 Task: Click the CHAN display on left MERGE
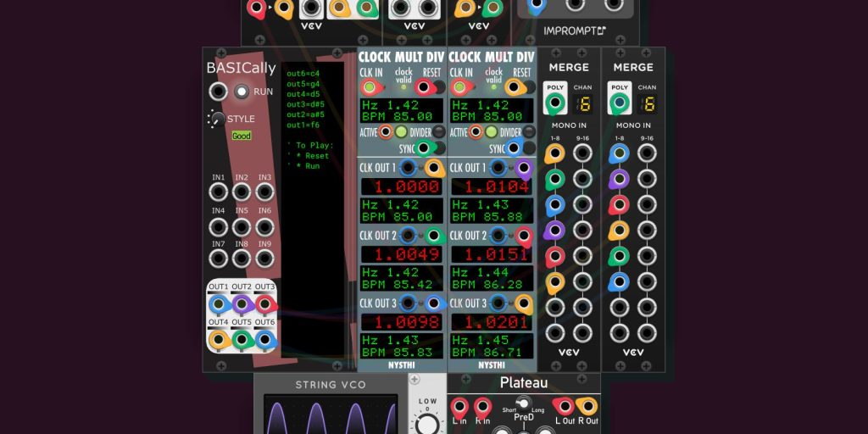coord(583,103)
